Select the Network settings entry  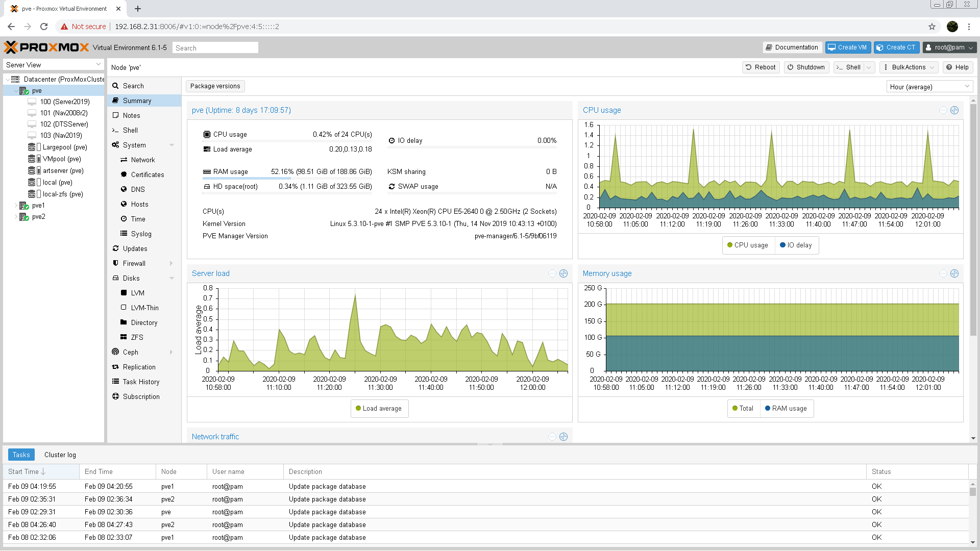click(x=142, y=160)
